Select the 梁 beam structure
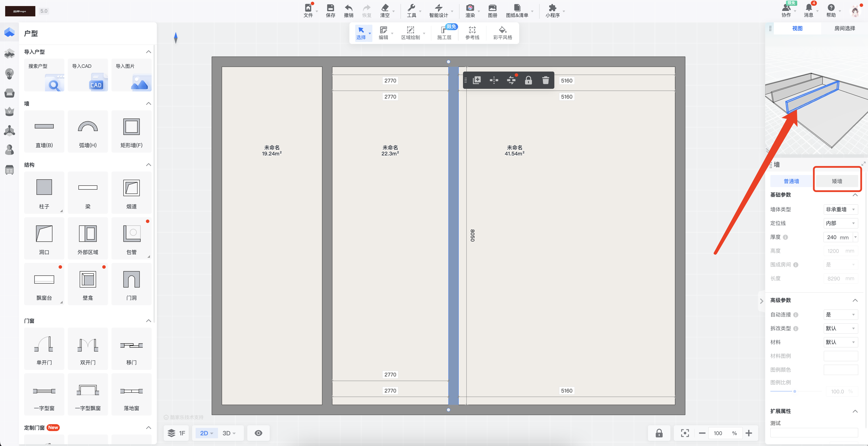The width and height of the screenshot is (868, 446). point(88,193)
